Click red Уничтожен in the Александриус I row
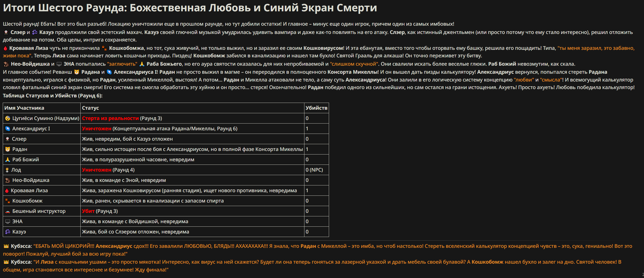 [x=97, y=129]
